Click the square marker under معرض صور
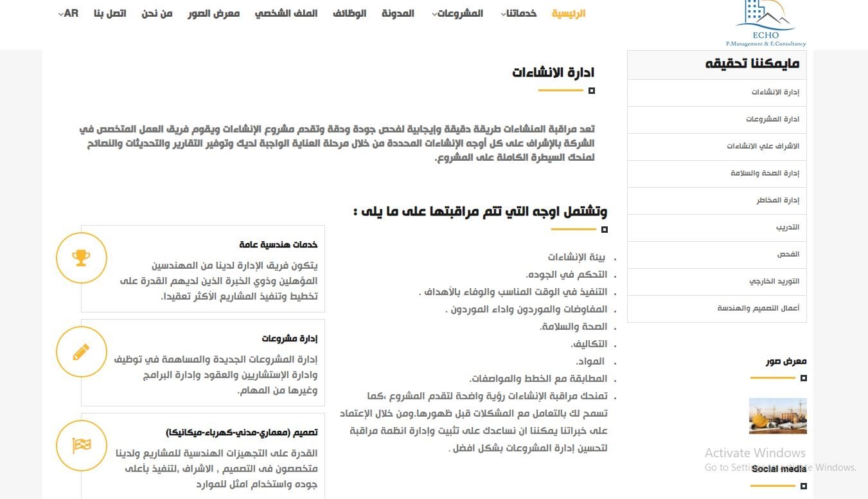The height and width of the screenshot is (499, 868). click(x=803, y=378)
